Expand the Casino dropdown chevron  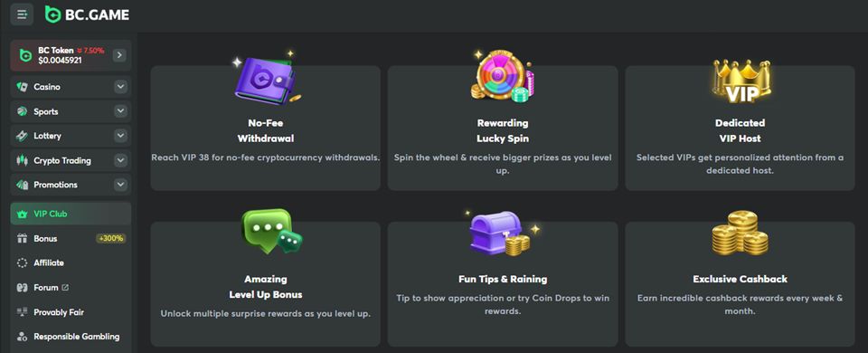[120, 87]
